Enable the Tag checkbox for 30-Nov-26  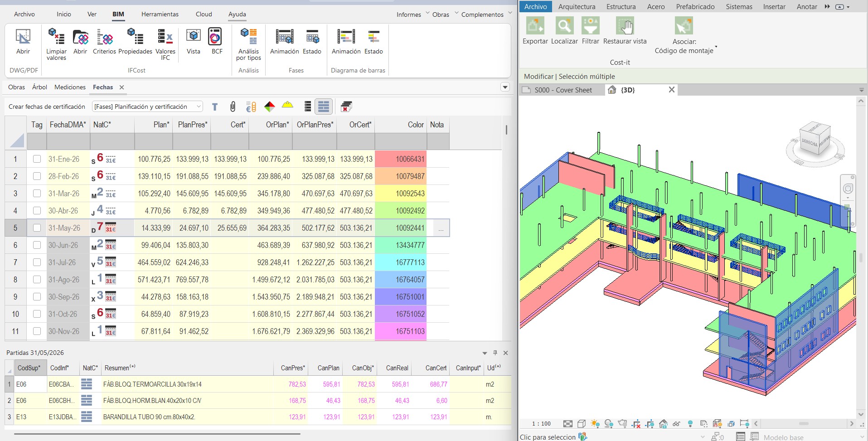pos(37,331)
